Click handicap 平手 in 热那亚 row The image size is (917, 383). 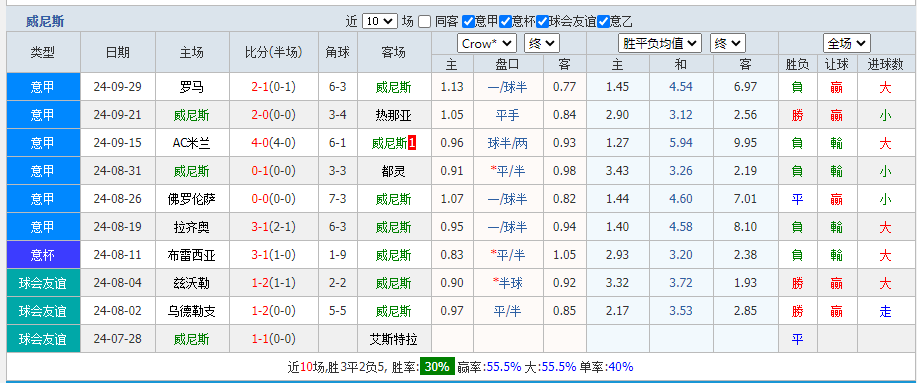point(507,115)
